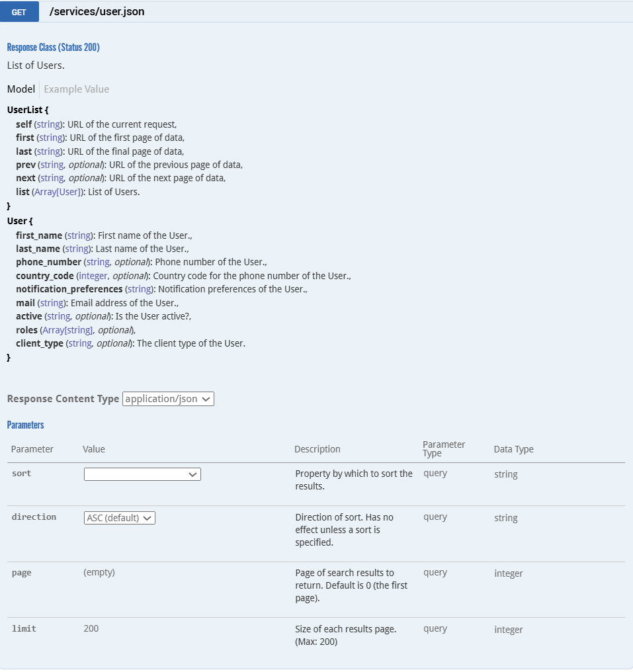Image resolution: width=633 pixels, height=672 pixels.
Task: Click the Response Class (Status 200) heading
Action: [x=53, y=48]
